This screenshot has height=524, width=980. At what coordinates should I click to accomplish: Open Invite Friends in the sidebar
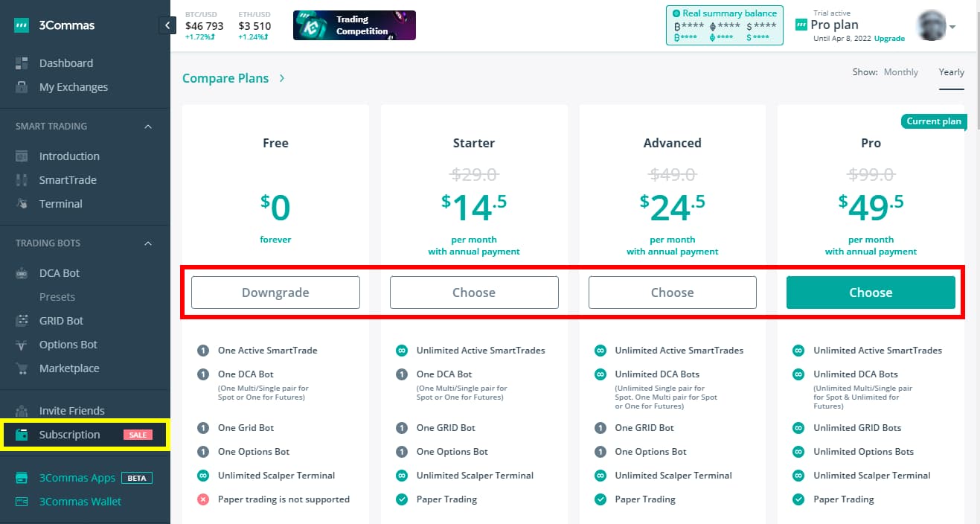pyautogui.click(x=72, y=411)
